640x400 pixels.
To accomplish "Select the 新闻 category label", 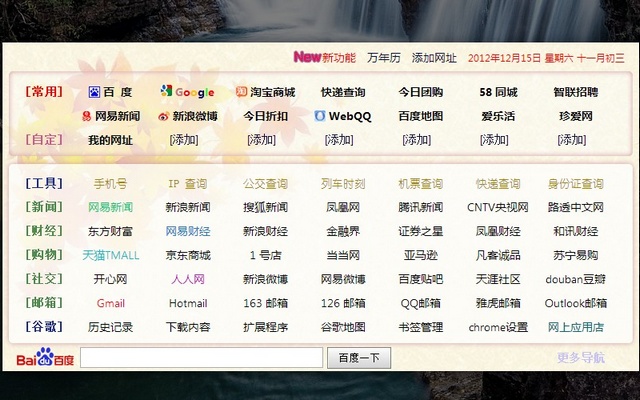I will [x=44, y=207].
